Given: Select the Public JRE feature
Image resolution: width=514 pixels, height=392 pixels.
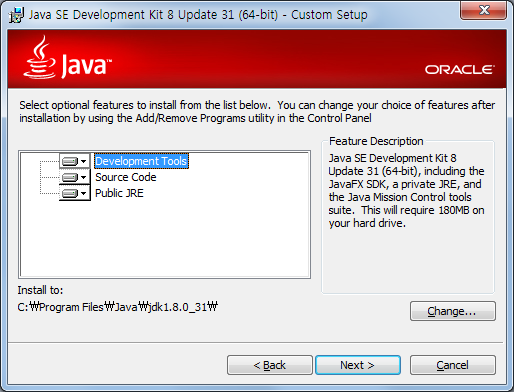Looking at the screenshot, I should 119,193.
